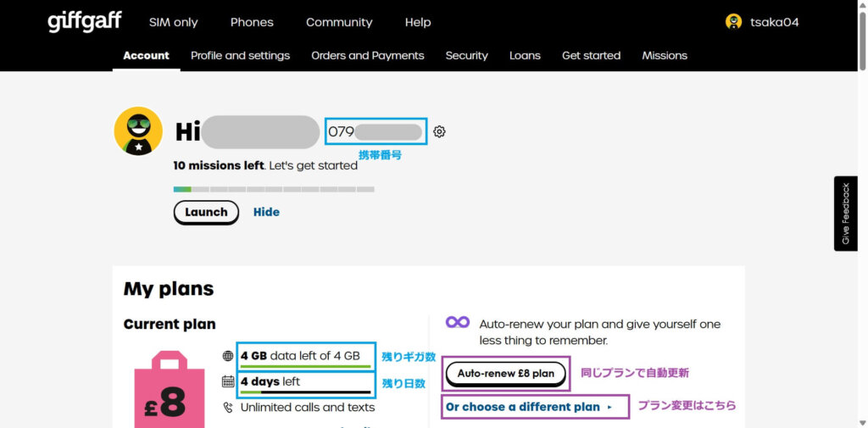Image resolution: width=868 pixels, height=428 pixels.
Task: Expand Or choose a different plan
Action: 529,407
